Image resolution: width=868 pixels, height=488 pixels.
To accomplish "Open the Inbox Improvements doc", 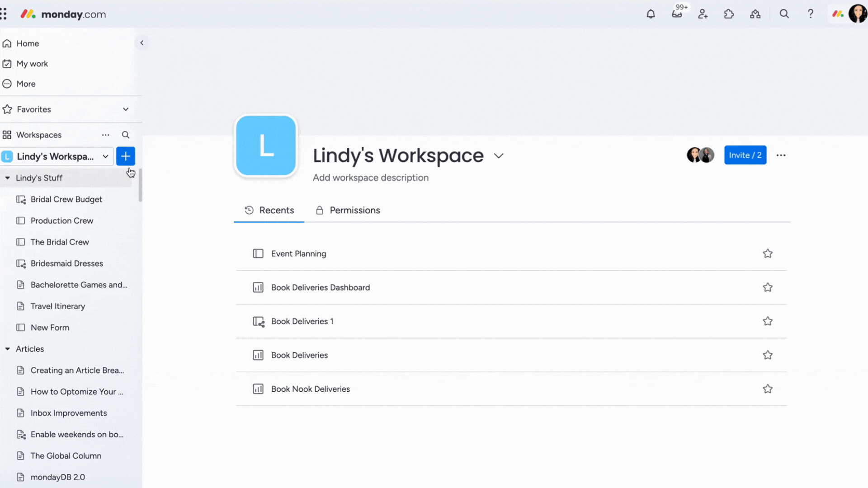I will (x=69, y=413).
